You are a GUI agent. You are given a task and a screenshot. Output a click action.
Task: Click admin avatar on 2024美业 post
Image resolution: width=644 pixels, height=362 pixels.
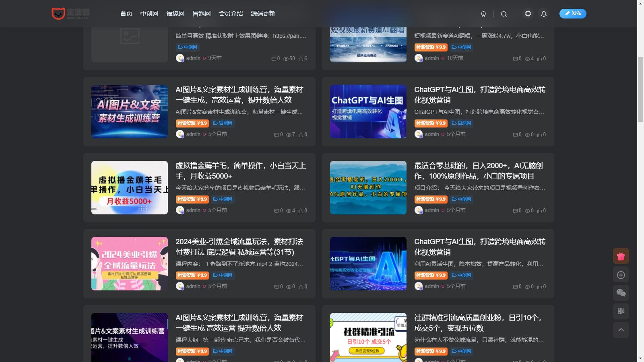pyautogui.click(x=180, y=286)
